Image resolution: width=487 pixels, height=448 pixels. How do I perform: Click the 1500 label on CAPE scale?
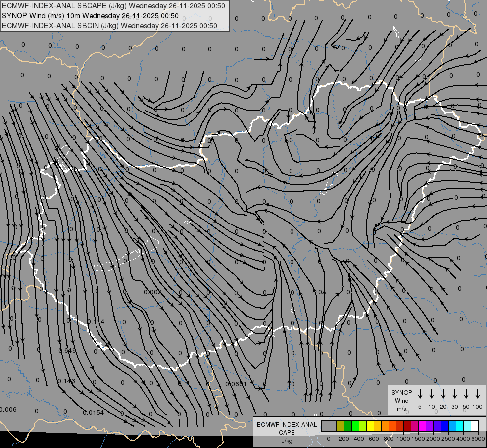[x=418, y=439]
